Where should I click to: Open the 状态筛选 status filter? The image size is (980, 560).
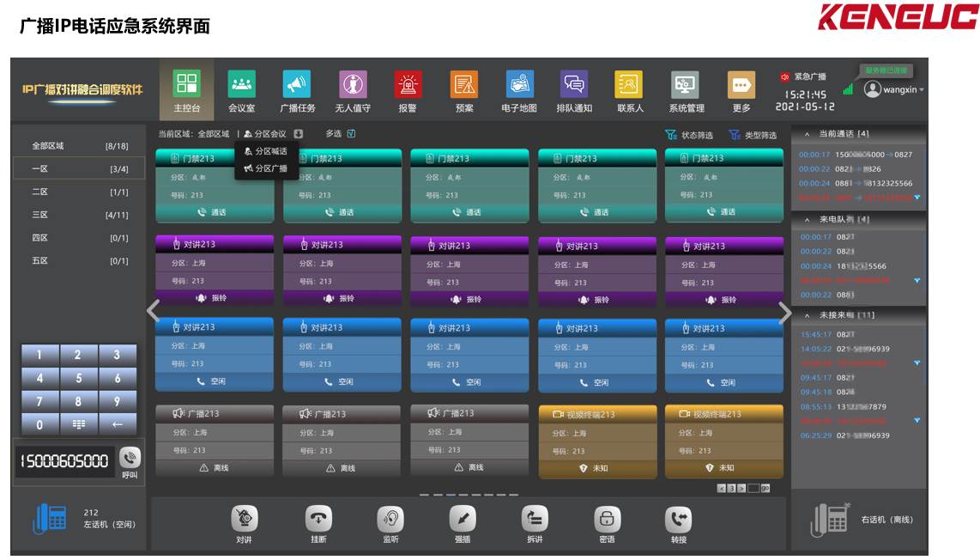689,135
